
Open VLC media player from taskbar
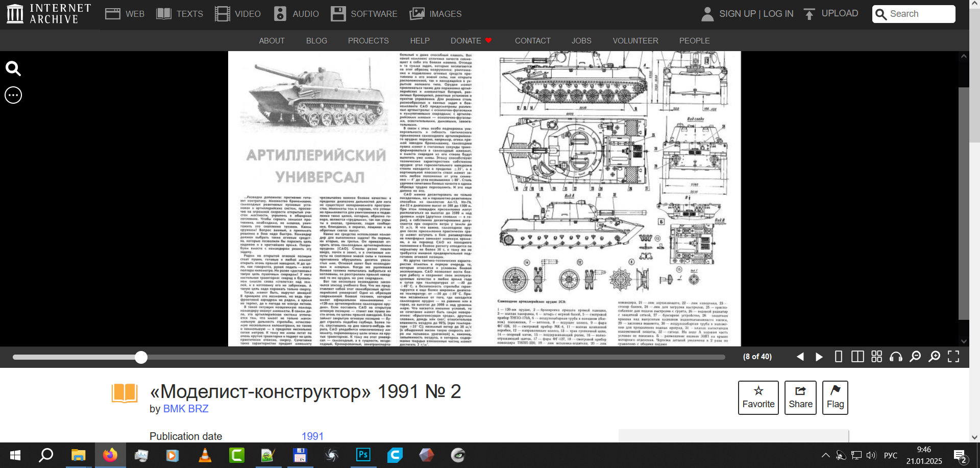(x=205, y=455)
